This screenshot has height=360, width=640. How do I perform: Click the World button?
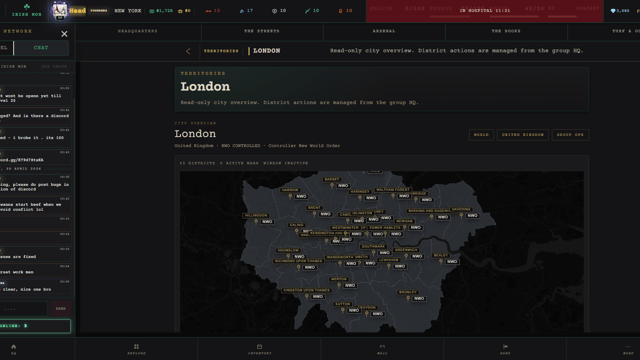point(481,135)
